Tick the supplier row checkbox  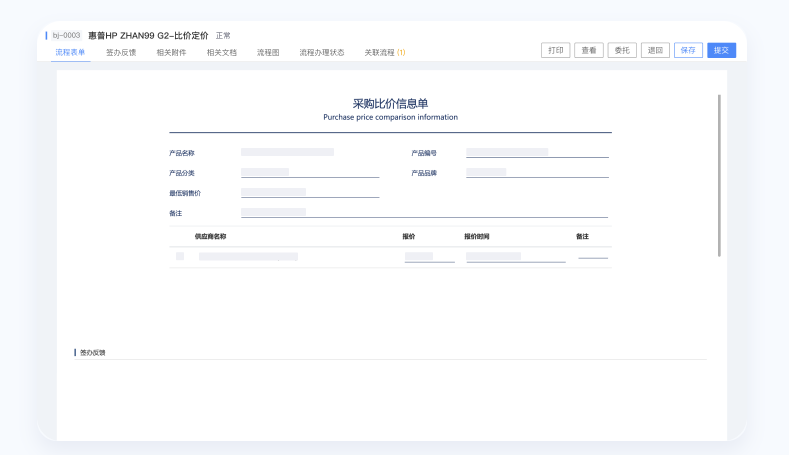pyautogui.click(x=180, y=256)
